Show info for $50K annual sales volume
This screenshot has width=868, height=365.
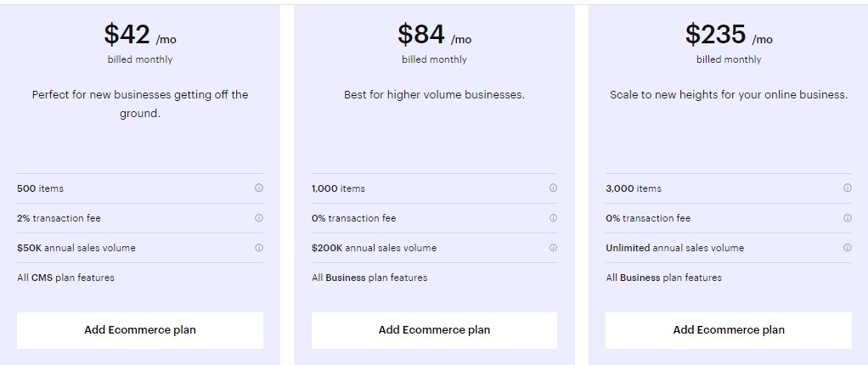coord(259,248)
